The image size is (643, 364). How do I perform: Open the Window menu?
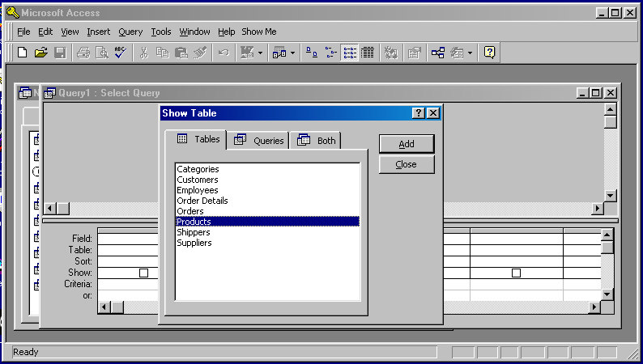tap(194, 32)
